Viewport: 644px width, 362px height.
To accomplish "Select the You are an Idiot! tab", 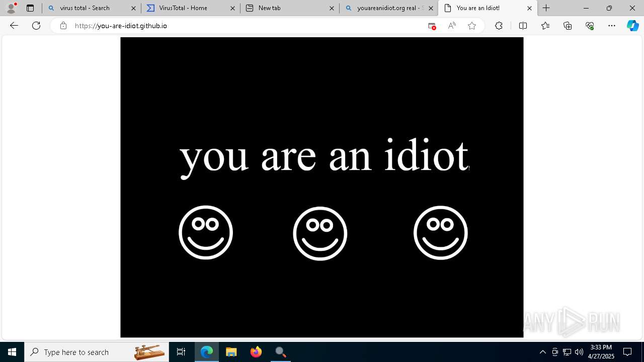I will [x=488, y=8].
